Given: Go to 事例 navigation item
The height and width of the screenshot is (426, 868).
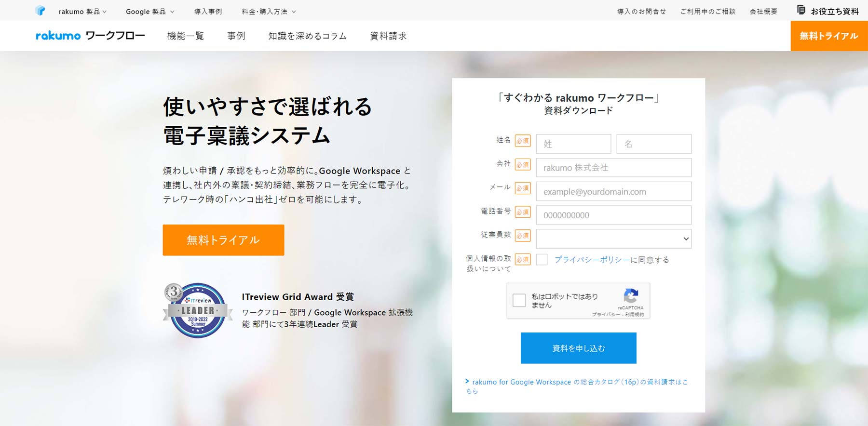Looking at the screenshot, I should pos(236,36).
